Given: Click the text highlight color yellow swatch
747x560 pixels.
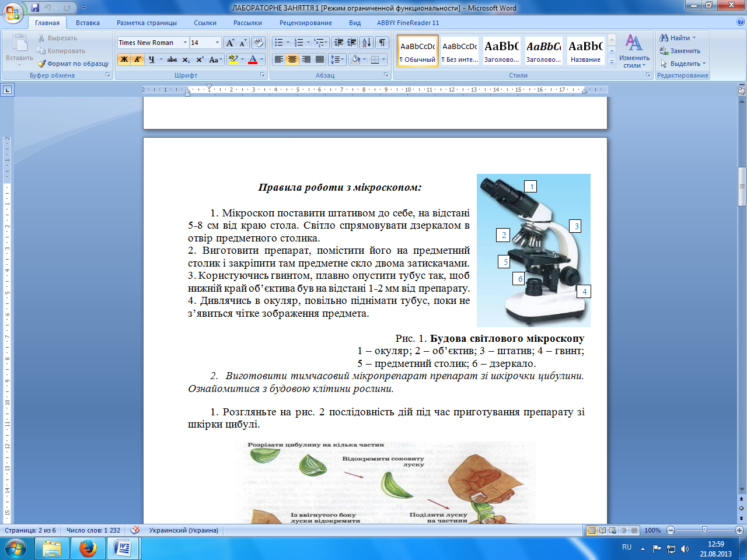Looking at the screenshot, I should point(233,60).
